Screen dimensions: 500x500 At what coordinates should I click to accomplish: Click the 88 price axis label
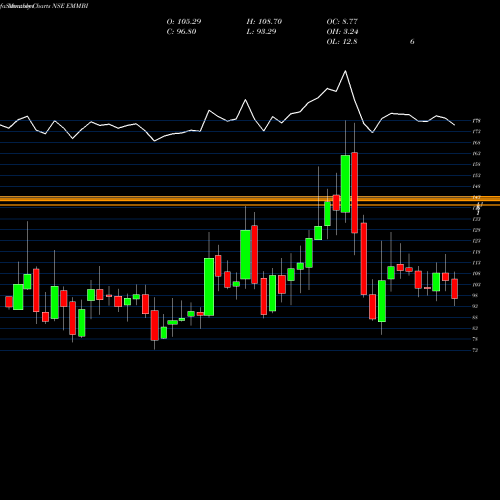click(475, 317)
